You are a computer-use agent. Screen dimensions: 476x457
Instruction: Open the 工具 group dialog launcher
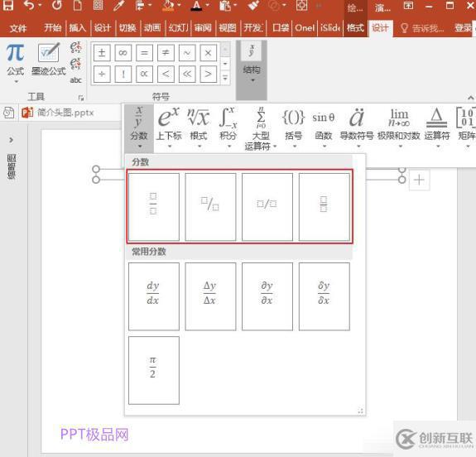click(81, 98)
